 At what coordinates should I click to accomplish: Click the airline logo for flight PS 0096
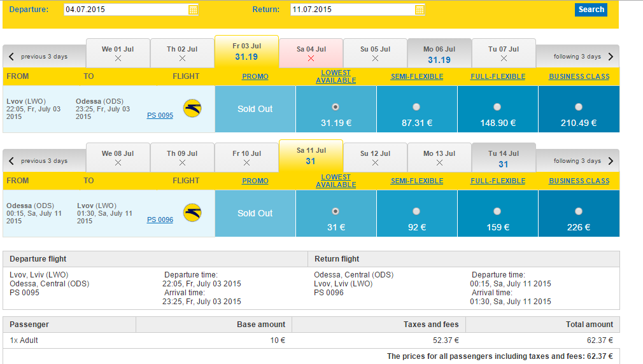coord(192,213)
